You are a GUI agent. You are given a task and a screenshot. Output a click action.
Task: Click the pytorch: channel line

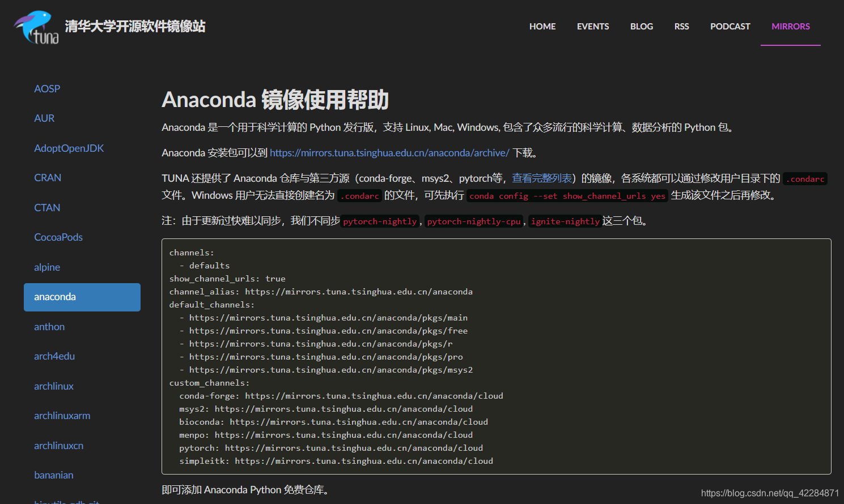(x=331, y=448)
